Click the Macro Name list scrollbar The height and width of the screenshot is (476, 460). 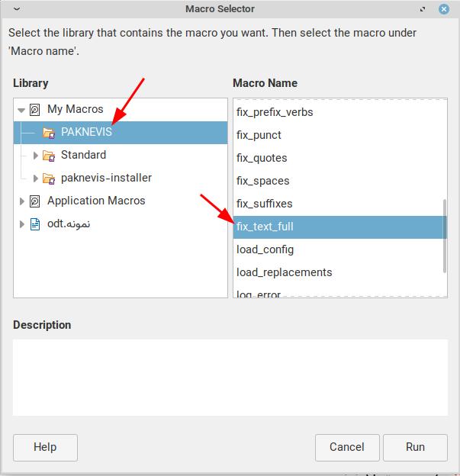[x=445, y=235]
